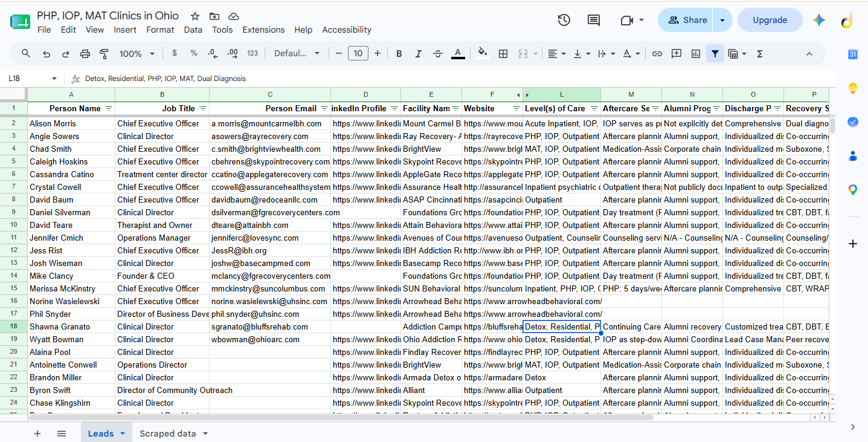Switch to the Scraped data tab
The image size is (868, 442).
tap(167, 434)
